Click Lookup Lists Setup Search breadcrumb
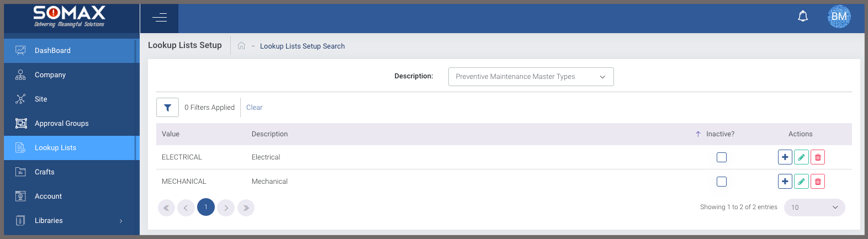Viewport: 868px width, 239px height. [x=302, y=46]
